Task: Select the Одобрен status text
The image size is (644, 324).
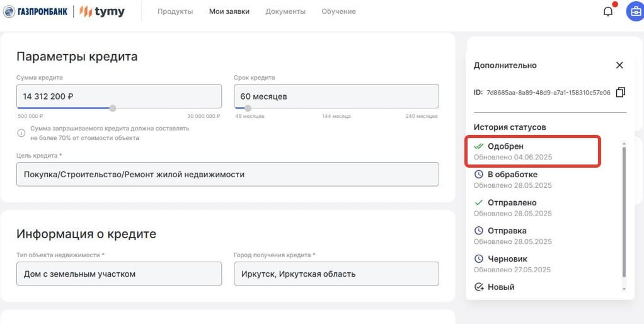Action: pos(505,146)
